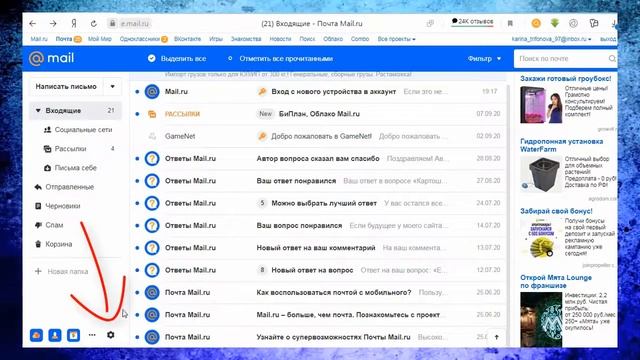Viewport: 640px width, 360px height.
Task: Open account menu karina_trifonova_97@inbox.ru
Action: pos(551,39)
